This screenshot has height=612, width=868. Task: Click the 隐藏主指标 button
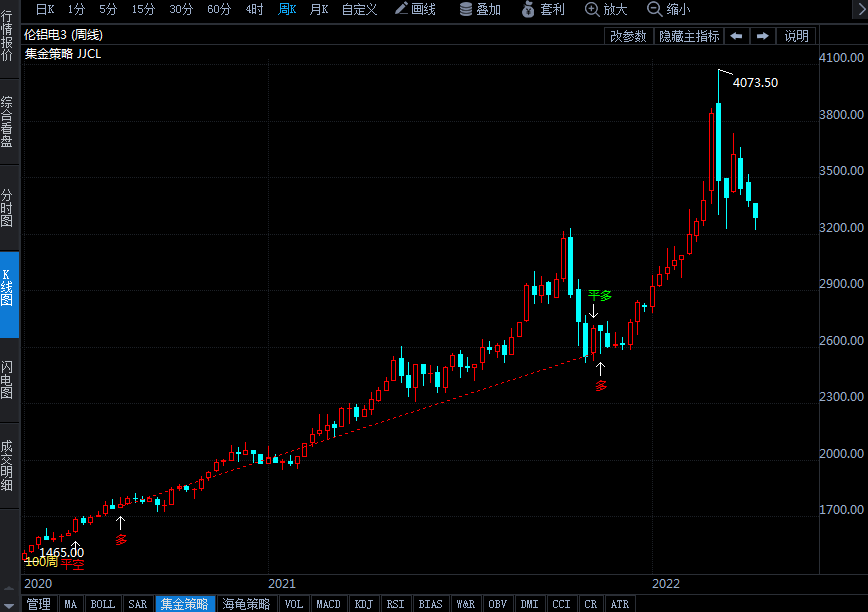[x=689, y=36]
